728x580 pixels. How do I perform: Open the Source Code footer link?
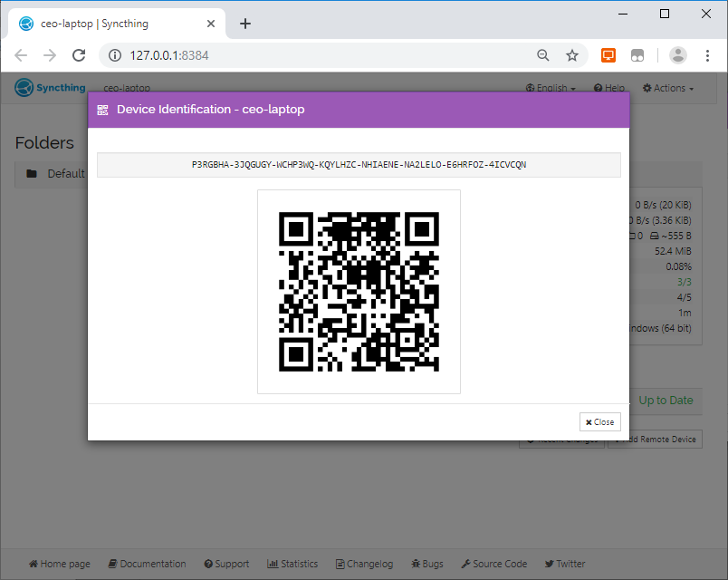pos(494,564)
